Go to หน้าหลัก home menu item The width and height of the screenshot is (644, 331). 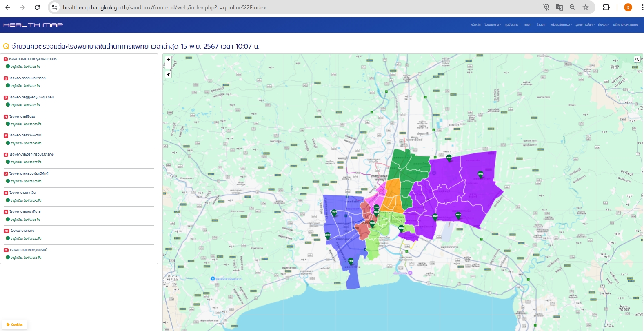(x=476, y=25)
